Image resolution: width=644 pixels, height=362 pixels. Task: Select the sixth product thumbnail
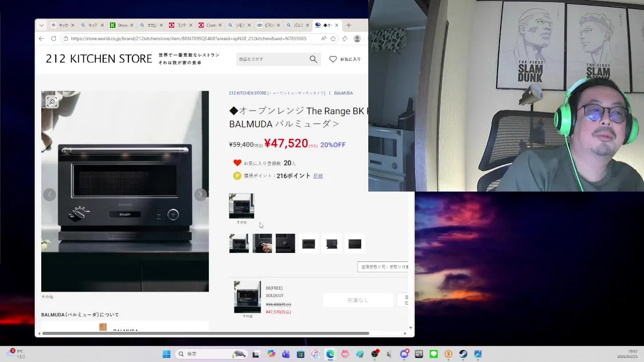(355, 243)
